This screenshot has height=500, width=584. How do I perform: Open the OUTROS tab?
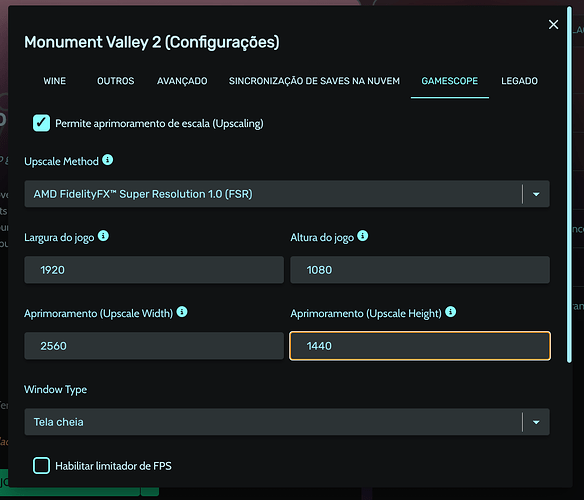pos(115,81)
